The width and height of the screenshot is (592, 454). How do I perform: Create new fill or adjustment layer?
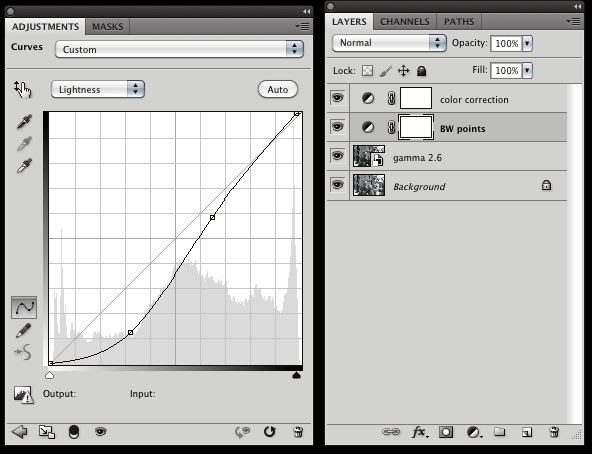pyautogui.click(x=474, y=432)
